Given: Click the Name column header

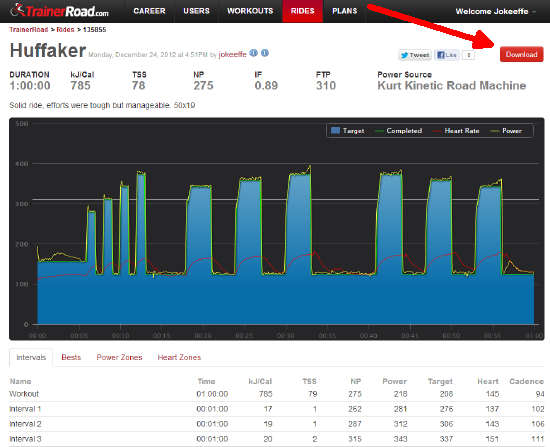Looking at the screenshot, I should pos(20,381).
